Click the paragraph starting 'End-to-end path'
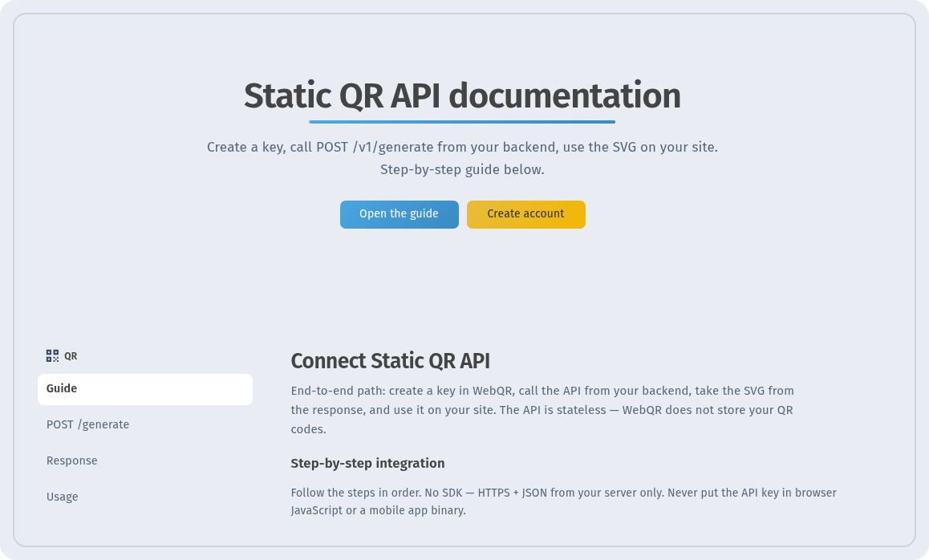Image resolution: width=929 pixels, height=560 pixels. (542, 410)
